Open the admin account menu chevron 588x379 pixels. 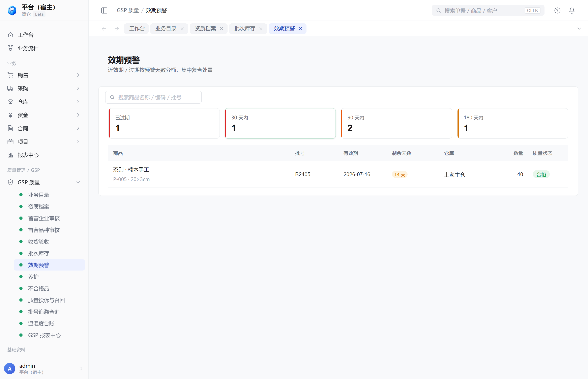(x=81, y=369)
